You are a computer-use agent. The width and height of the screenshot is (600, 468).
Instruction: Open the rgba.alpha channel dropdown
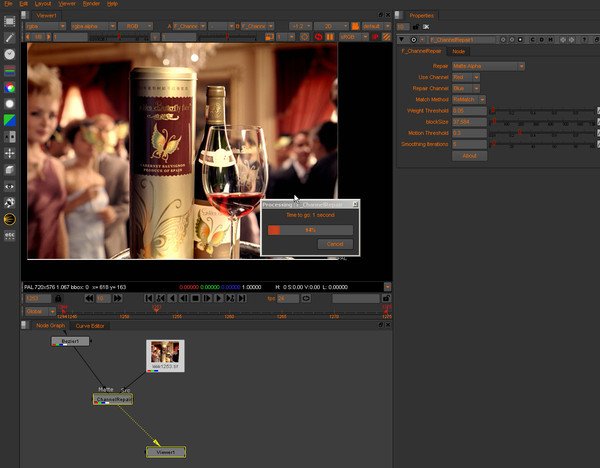point(93,26)
